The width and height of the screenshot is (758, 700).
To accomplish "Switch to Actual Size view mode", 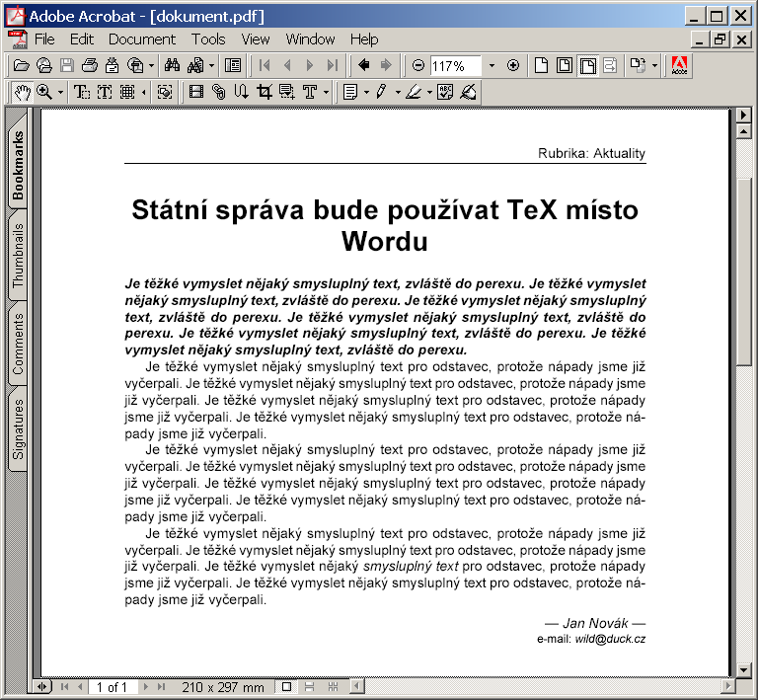I will point(542,65).
